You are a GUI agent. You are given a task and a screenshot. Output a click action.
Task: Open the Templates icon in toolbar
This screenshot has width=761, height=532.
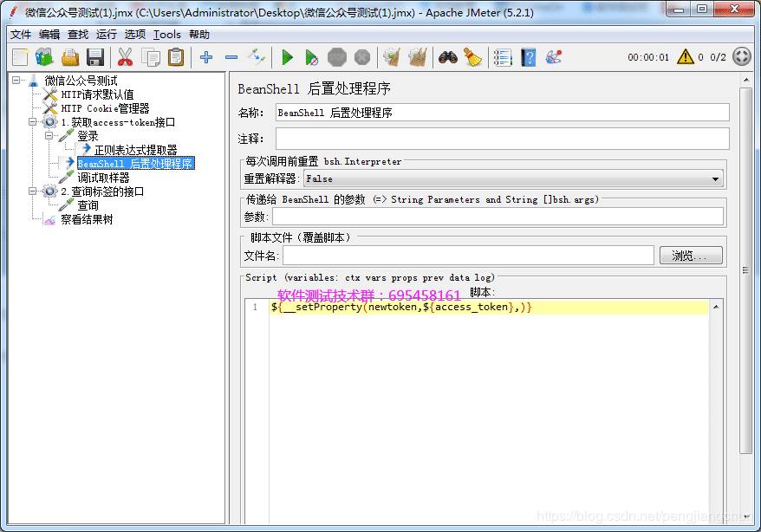click(45, 57)
